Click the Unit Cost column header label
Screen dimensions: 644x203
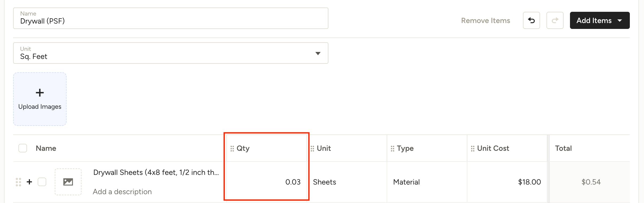pyautogui.click(x=493, y=148)
